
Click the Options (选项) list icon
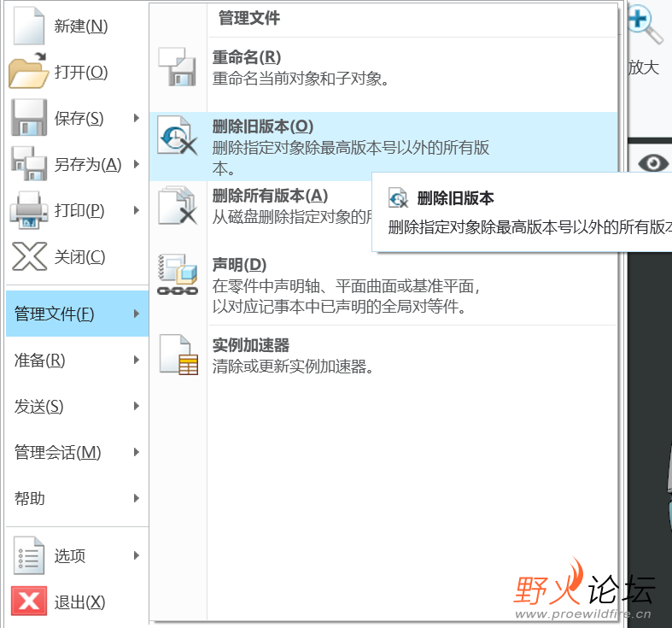coord(29,555)
